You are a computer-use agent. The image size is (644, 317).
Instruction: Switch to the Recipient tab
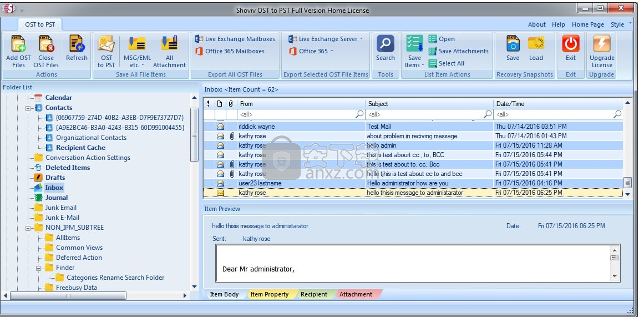click(x=314, y=294)
